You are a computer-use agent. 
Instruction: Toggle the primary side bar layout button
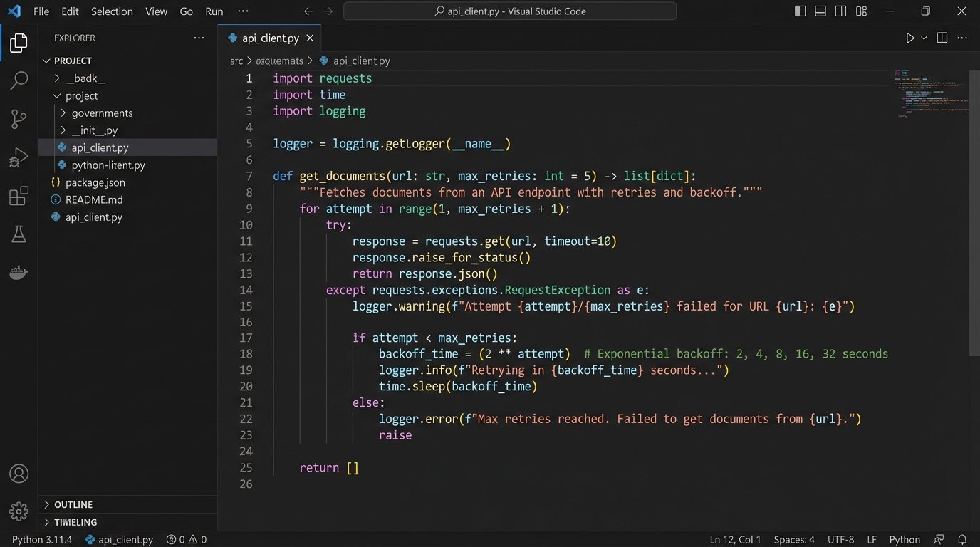click(801, 11)
